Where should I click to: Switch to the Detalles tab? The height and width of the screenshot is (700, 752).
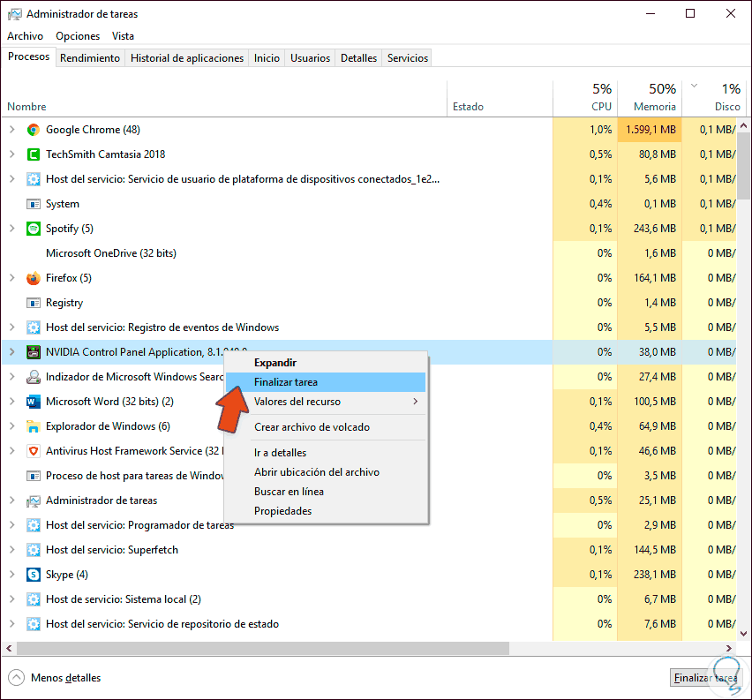pyautogui.click(x=358, y=58)
